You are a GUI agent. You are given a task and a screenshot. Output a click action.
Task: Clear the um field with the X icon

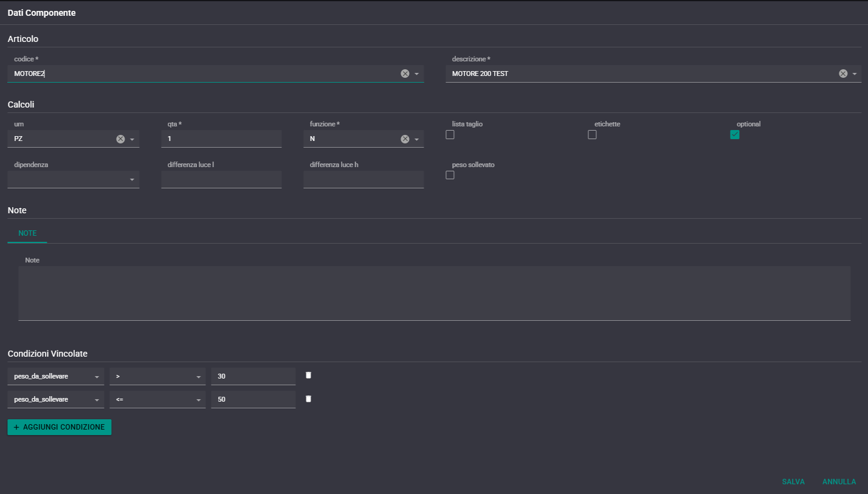[x=120, y=139]
